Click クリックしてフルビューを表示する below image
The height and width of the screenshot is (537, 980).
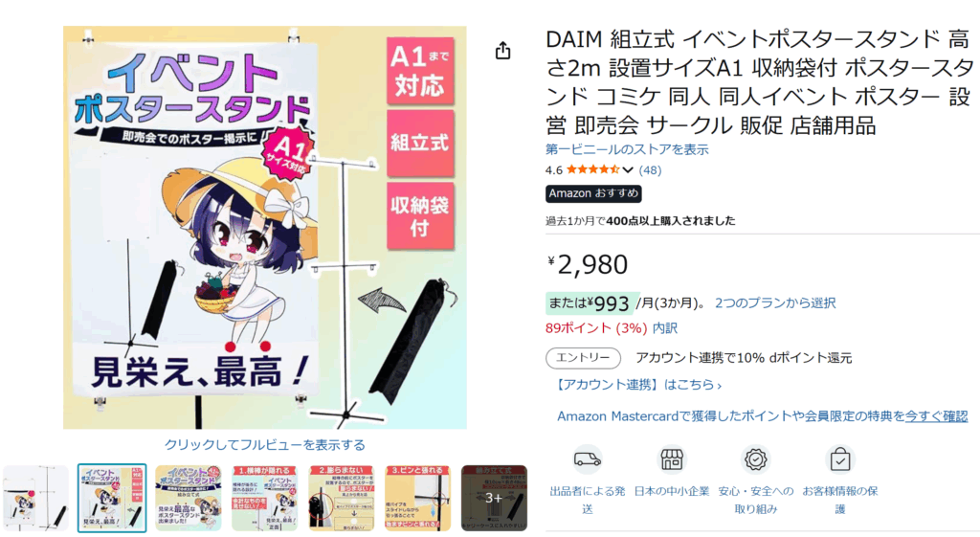point(264,445)
